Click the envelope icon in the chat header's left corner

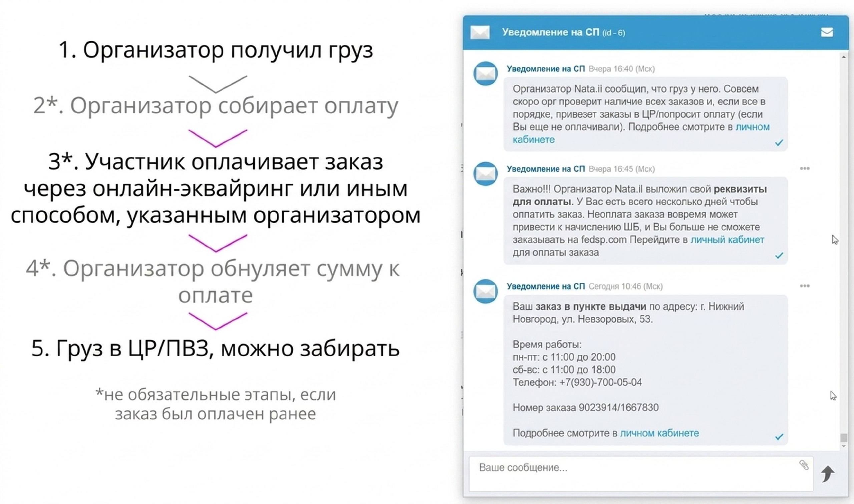pyautogui.click(x=480, y=32)
